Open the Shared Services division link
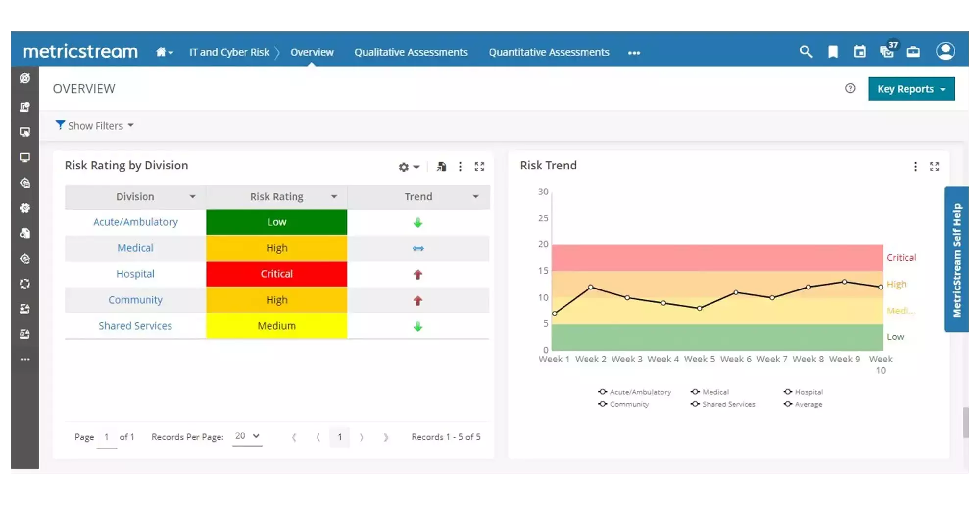Image resolution: width=980 pixels, height=505 pixels. pyautogui.click(x=135, y=326)
